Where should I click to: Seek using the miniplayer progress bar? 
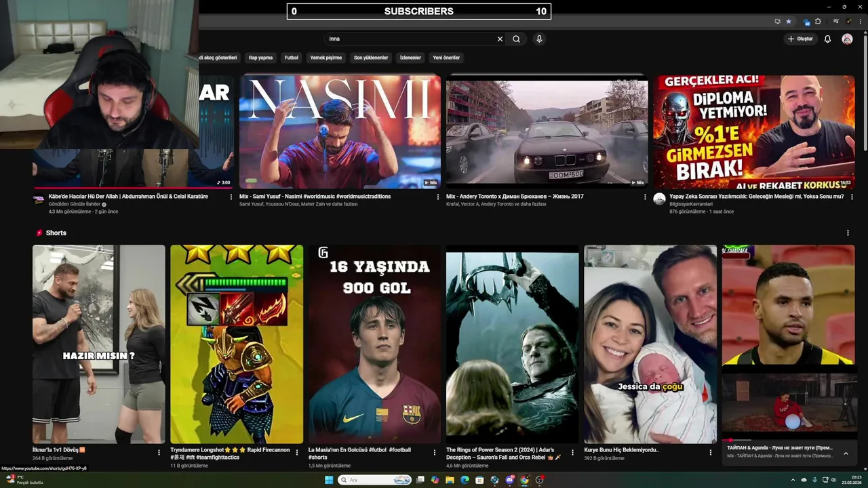coord(789,441)
